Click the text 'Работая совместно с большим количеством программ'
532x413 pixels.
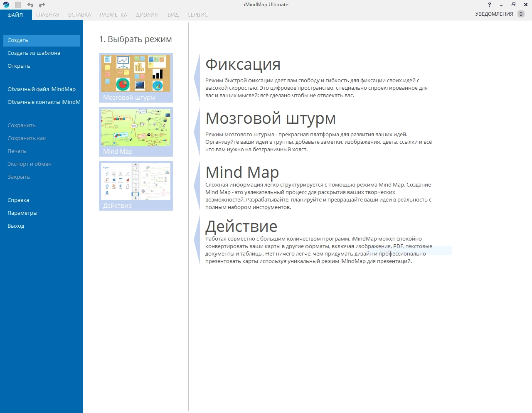point(278,239)
